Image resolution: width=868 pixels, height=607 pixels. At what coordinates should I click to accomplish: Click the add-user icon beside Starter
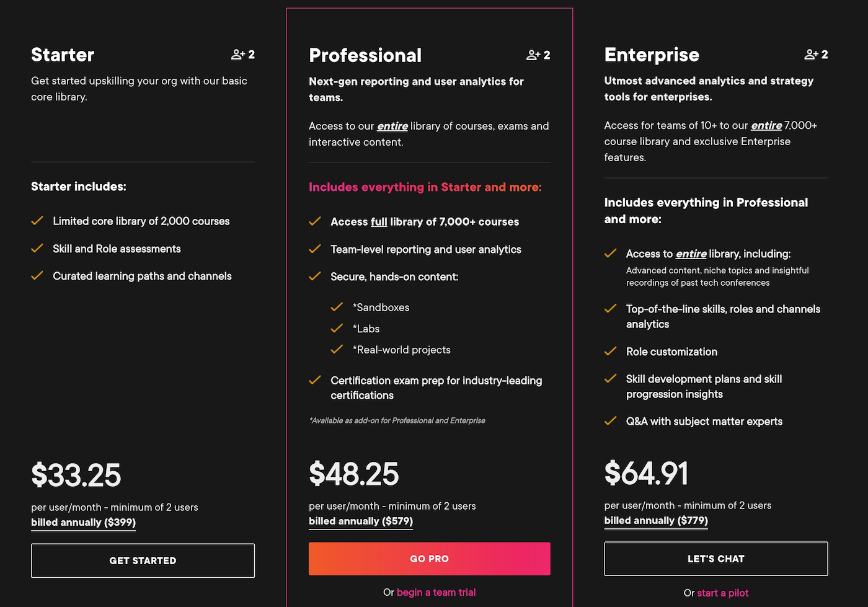238,55
